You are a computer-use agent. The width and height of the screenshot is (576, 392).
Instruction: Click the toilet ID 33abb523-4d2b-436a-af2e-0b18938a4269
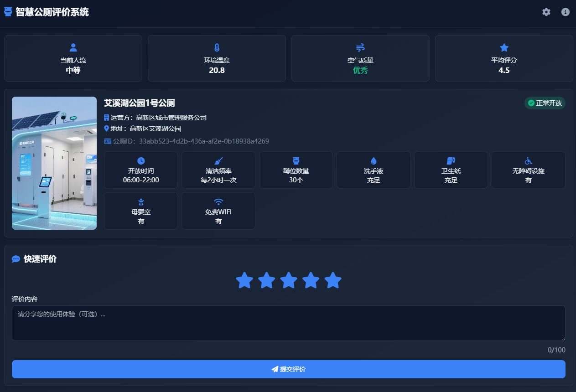tap(204, 141)
